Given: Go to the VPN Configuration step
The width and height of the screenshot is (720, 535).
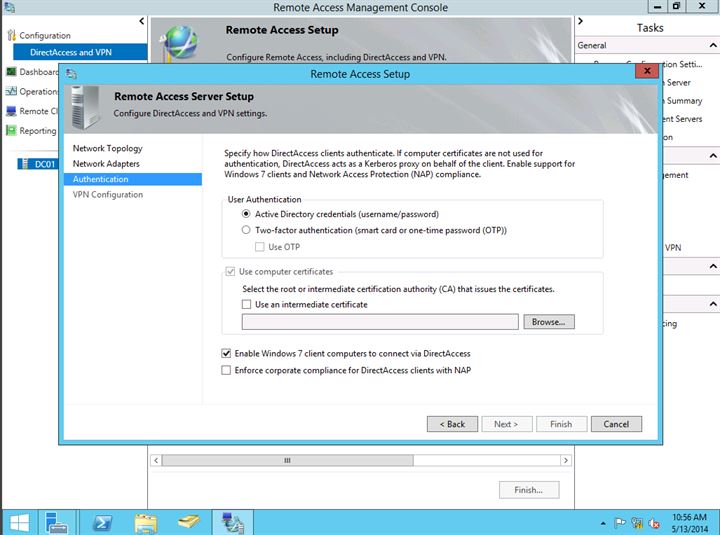Looking at the screenshot, I should [108, 194].
